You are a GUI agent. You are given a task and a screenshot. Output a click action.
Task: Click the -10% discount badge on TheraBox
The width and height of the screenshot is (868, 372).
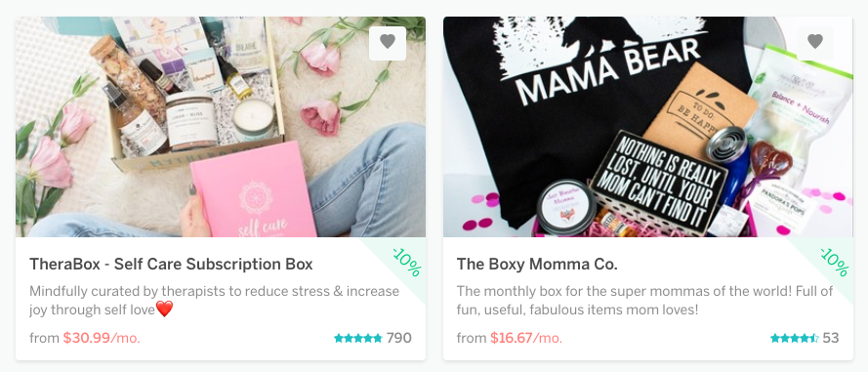(x=407, y=262)
